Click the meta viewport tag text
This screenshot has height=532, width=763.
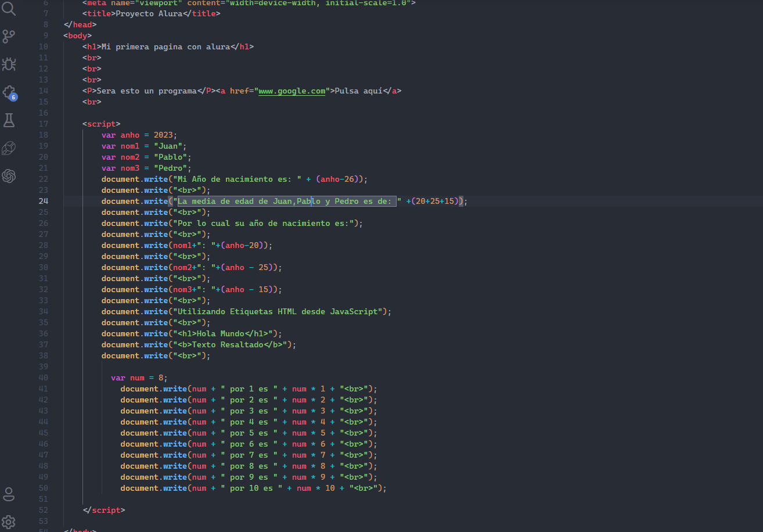tap(249, 3)
